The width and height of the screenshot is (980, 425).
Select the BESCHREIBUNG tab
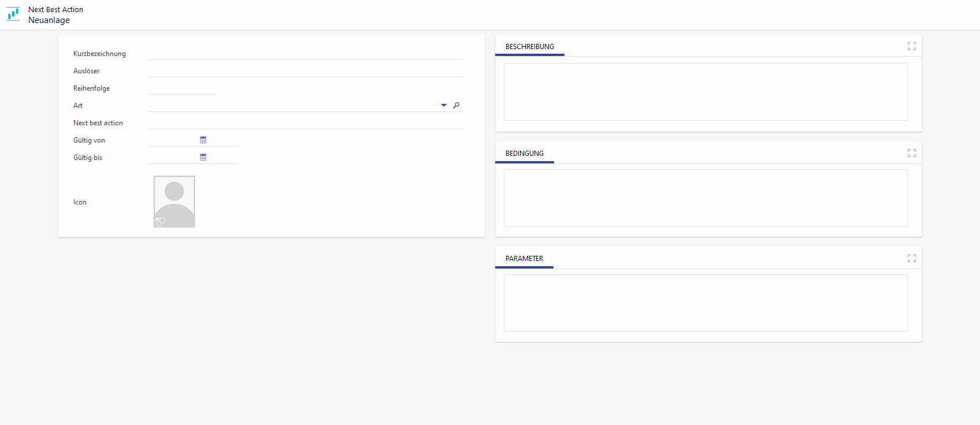click(x=529, y=47)
